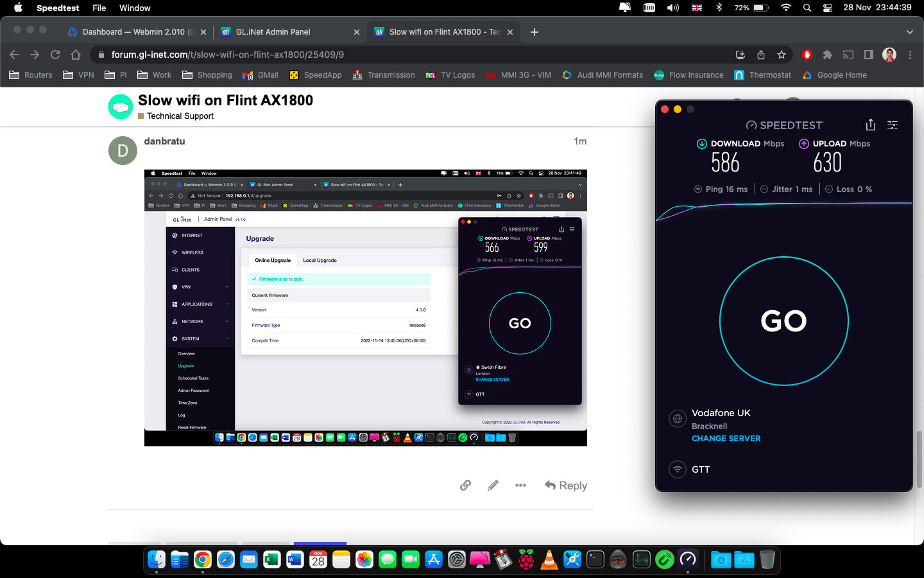Open the SpeedApp bookmark

(315, 75)
